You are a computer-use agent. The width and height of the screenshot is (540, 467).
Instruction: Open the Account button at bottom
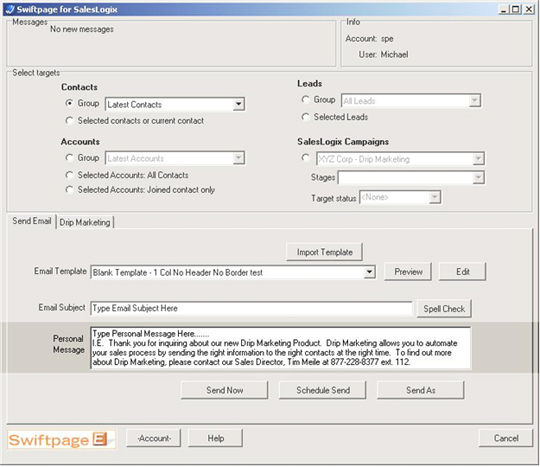coord(154,438)
